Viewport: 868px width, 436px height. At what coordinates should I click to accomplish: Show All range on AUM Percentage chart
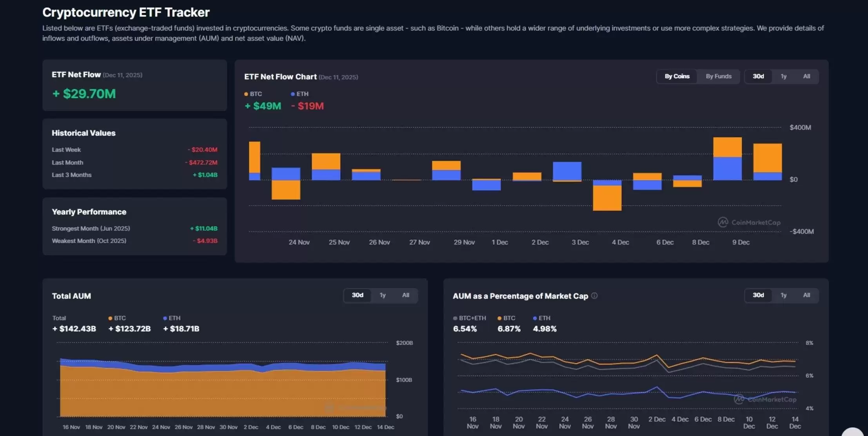point(806,295)
